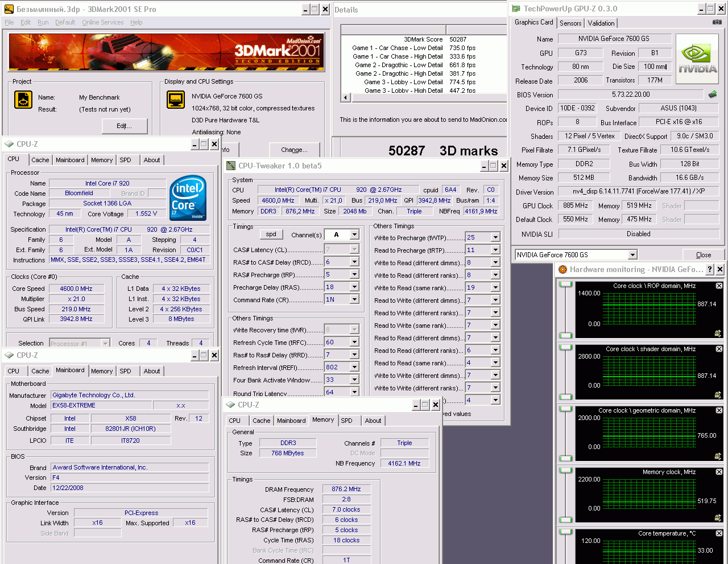The width and height of the screenshot is (728, 564).
Task: Click the Details list left scroll arrow
Action: [345, 97]
